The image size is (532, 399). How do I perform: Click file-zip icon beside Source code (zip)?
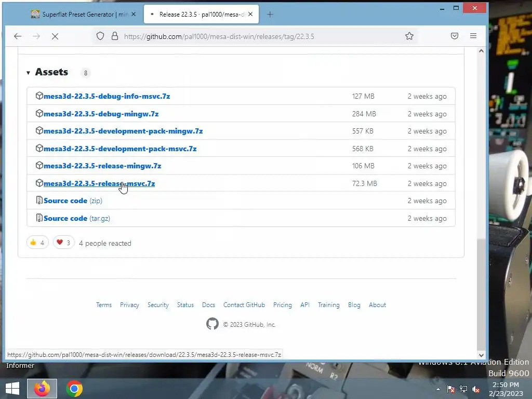point(39,200)
